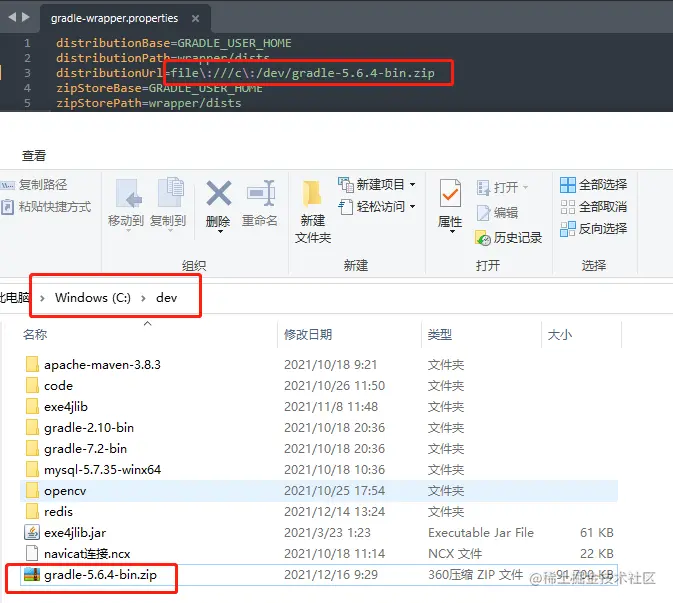673x603 pixels.
Task: Click the 新建文件夹 new folder icon
Action: [312, 193]
